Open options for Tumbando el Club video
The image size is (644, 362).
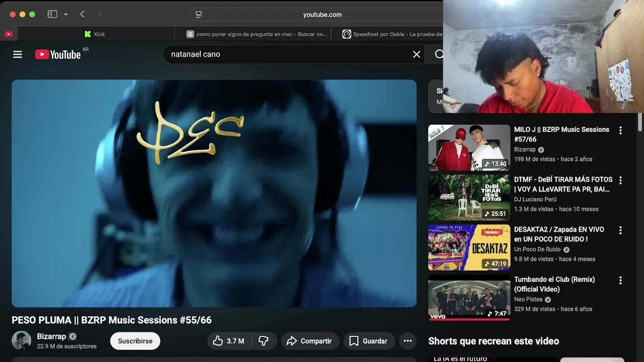[x=620, y=280]
